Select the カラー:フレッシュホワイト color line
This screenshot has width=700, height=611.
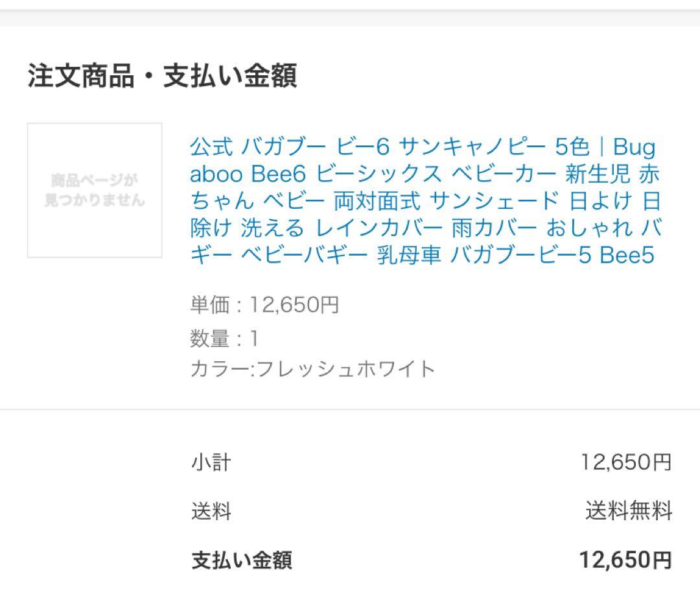pyautogui.click(x=312, y=369)
